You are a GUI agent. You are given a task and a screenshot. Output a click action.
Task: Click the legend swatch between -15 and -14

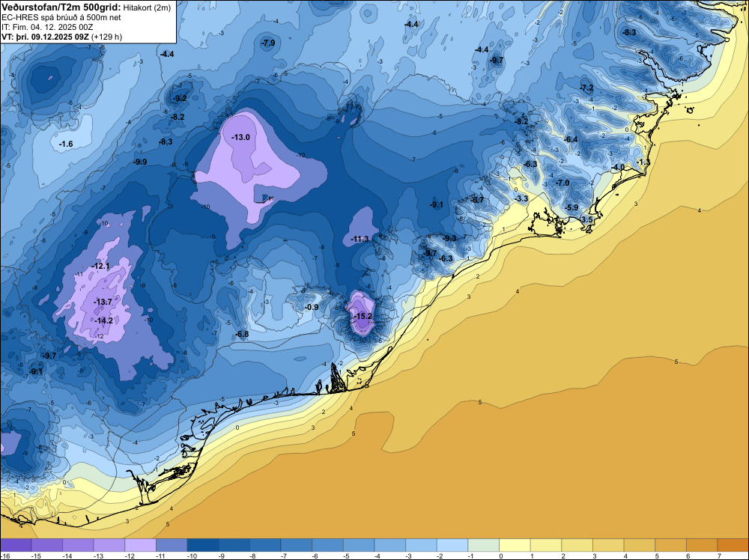coord(47,545)
